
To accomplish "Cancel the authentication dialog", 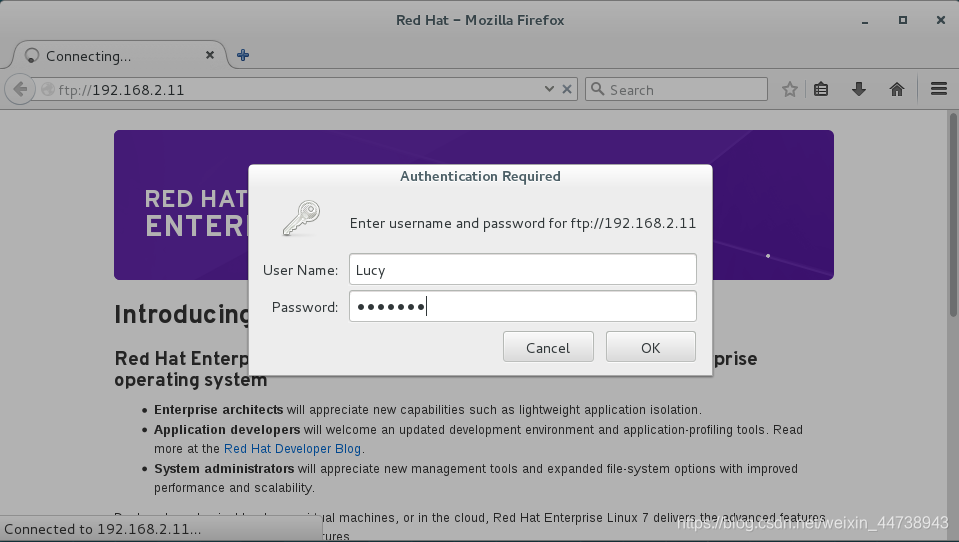I will (x=548, y=347).
